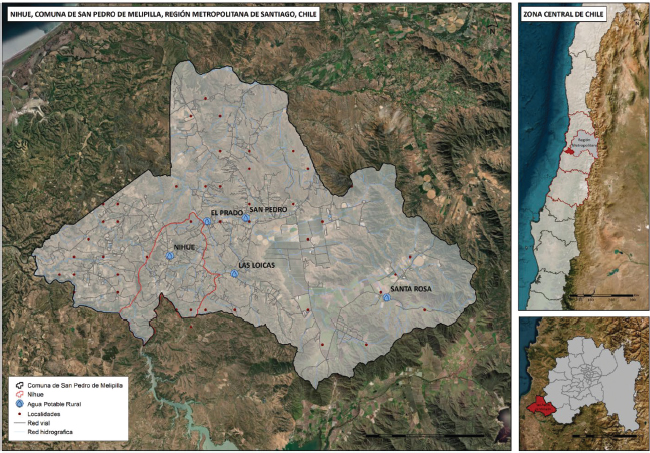Select the Red vial legend line
Image resolution: width=650 pixels, height=453 pixels.
[19, 423]
